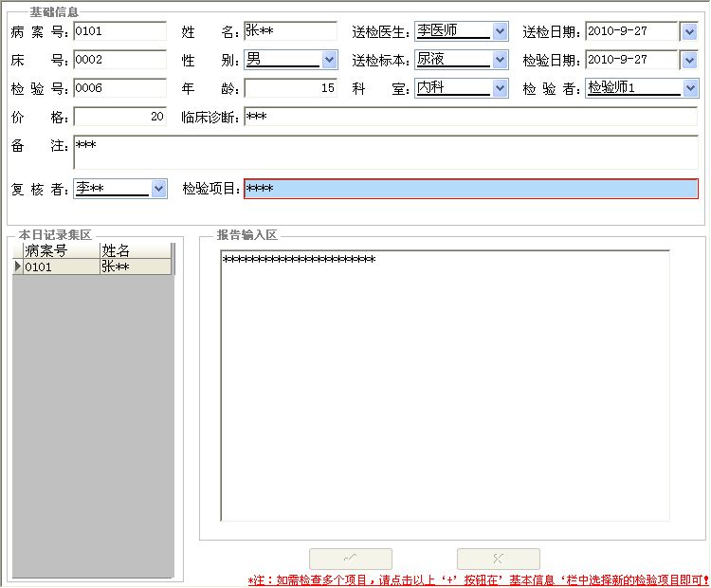Focus the highlighted 检验项目 field

pos(470,189)
